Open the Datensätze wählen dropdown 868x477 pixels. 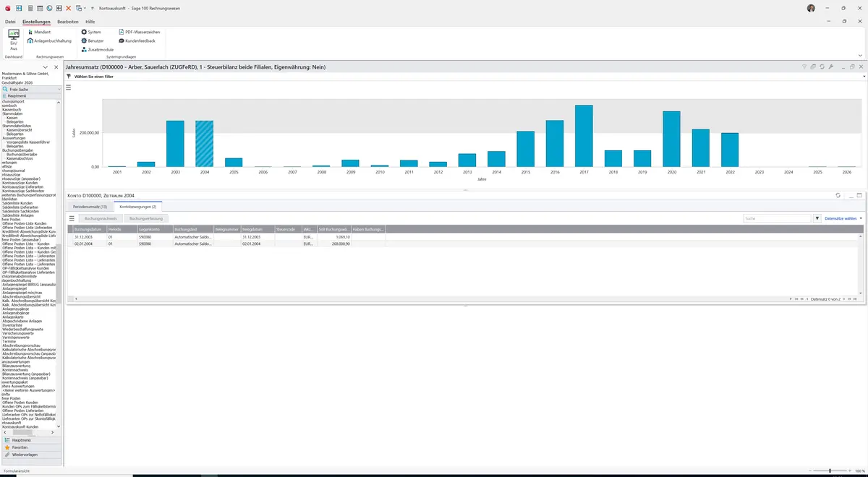coord(844,218)
